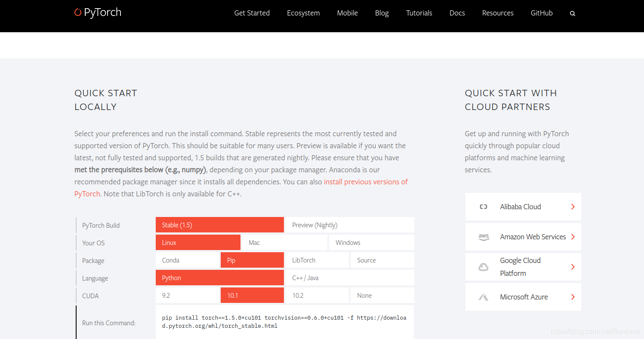The width and height of the screenshot is (644, 339).
Task: Open the GitHub link in navbar
Action: click(x=542, y=13)
